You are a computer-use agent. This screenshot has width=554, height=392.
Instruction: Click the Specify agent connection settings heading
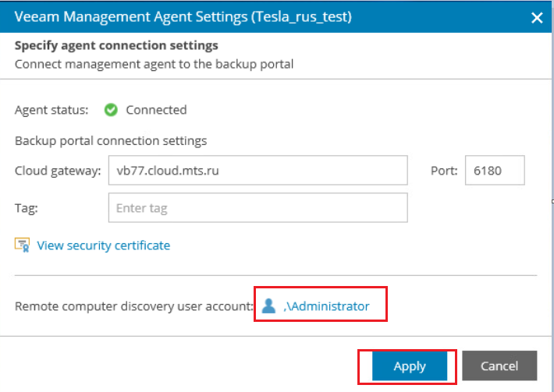116,46
